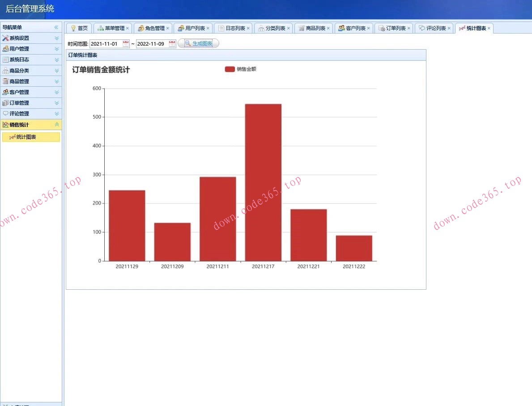Click the 首页 lightbulb tab icon
The height and width of the screenshot is (406, 532).
(73, 28)
